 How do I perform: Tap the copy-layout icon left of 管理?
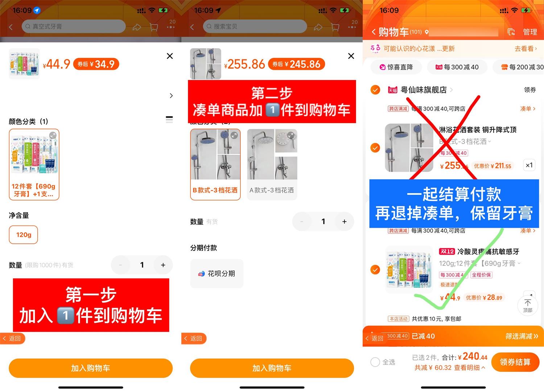[511, 32]
